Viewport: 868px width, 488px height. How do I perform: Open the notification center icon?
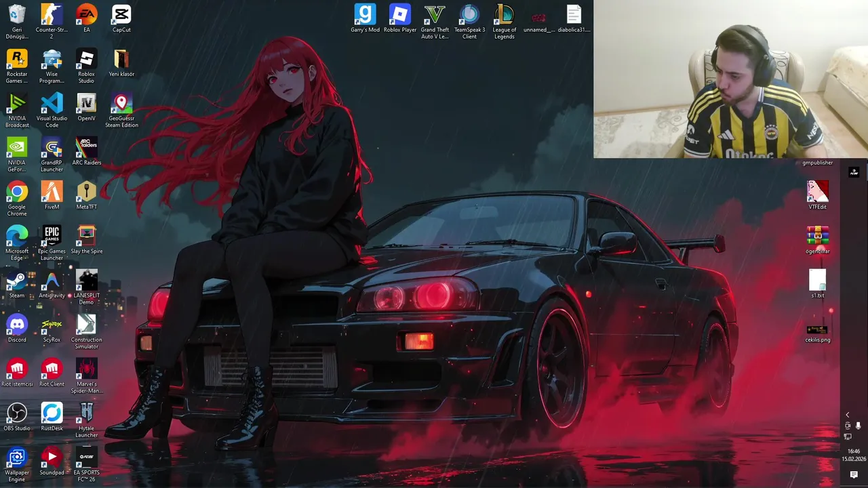(x=854, y=475)
